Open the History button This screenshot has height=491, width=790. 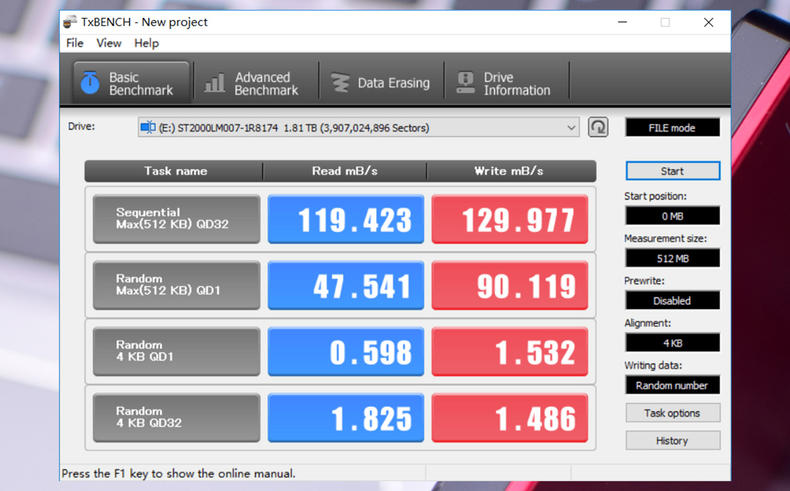(x=672, y=440)
